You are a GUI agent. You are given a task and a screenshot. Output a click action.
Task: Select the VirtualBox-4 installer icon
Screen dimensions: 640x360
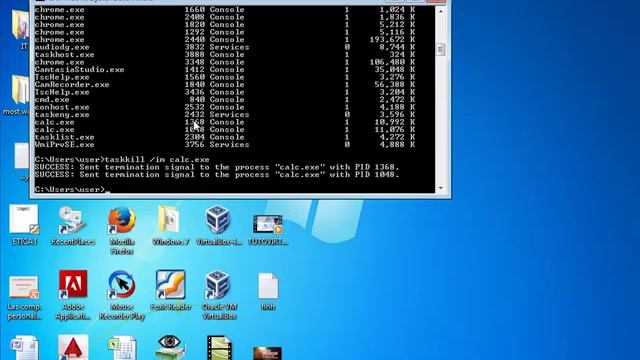(x=218, y=224)
